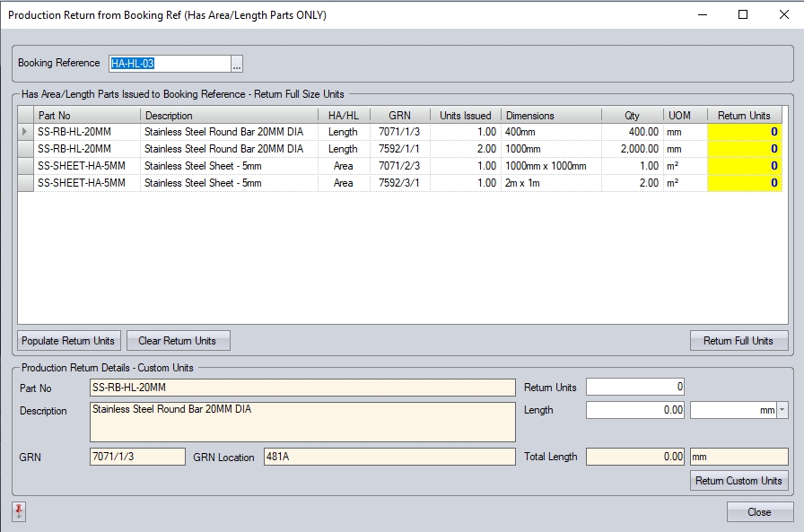This screenshot has height=532, width=804.
Task: Maximize the Production Return window
Action: [742, 14]
